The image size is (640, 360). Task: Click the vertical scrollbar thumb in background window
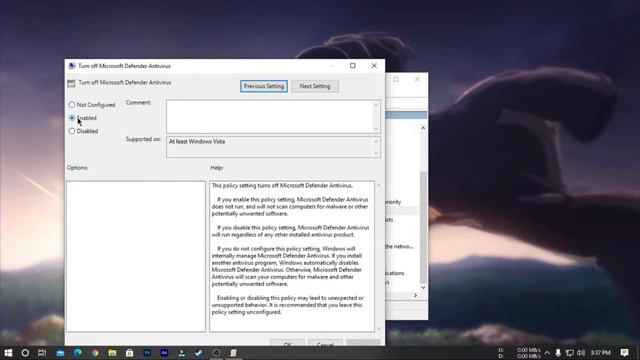[x=423, y=227]
